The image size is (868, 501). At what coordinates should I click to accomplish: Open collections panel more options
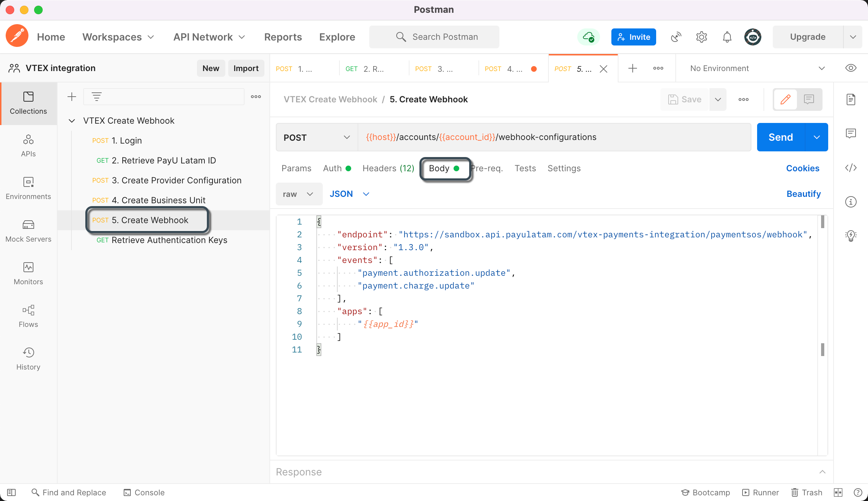pos(256,97)
